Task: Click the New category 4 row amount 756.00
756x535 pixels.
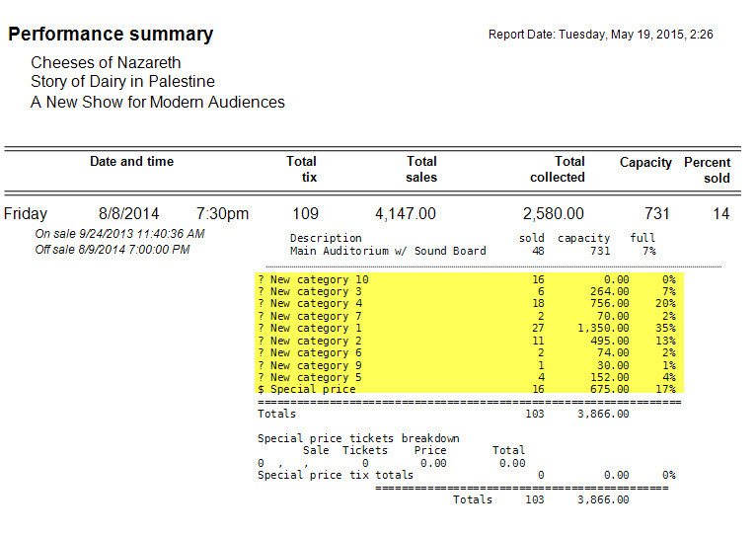Action: (609, 303)
